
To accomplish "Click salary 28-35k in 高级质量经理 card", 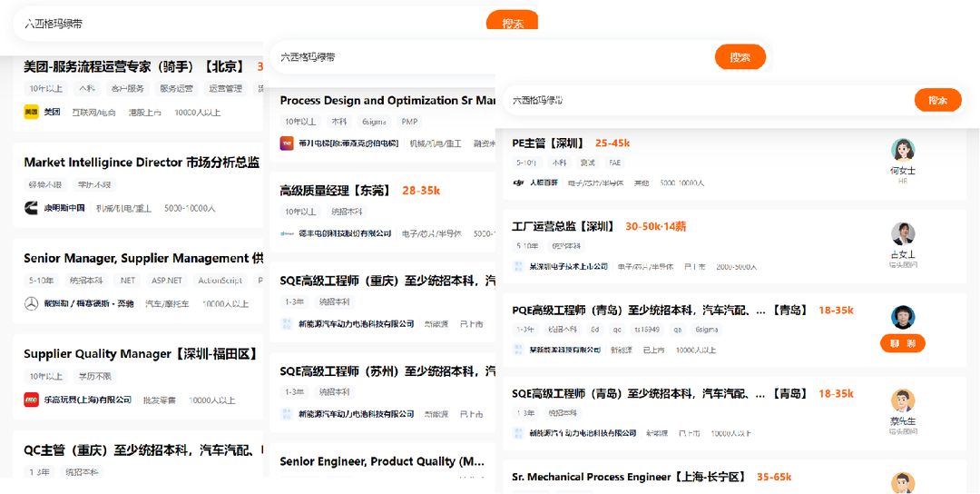I will [421, 191].
